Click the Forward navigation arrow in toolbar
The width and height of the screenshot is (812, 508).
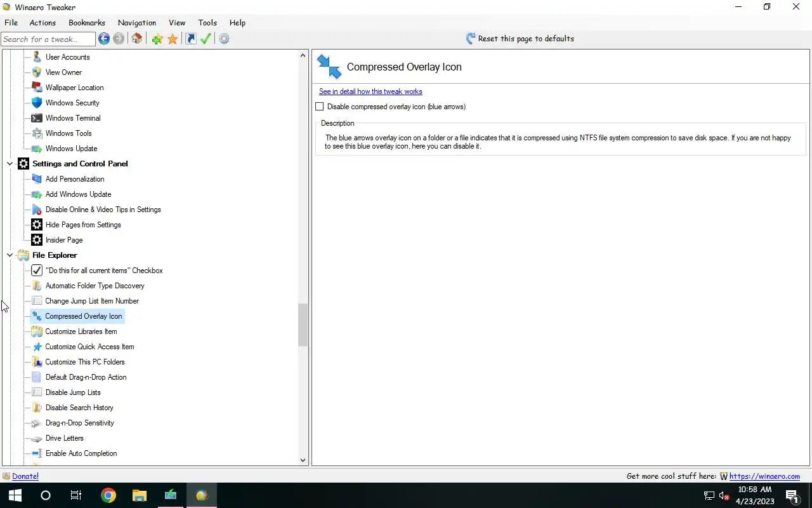pyautogui.click(x=119, y=39)
